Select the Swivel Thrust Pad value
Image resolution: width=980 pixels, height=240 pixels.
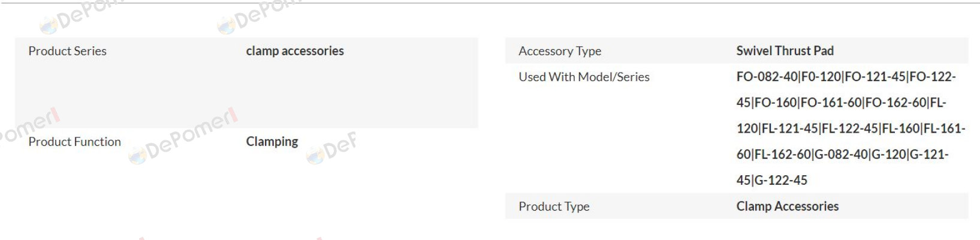pos(785,51)
